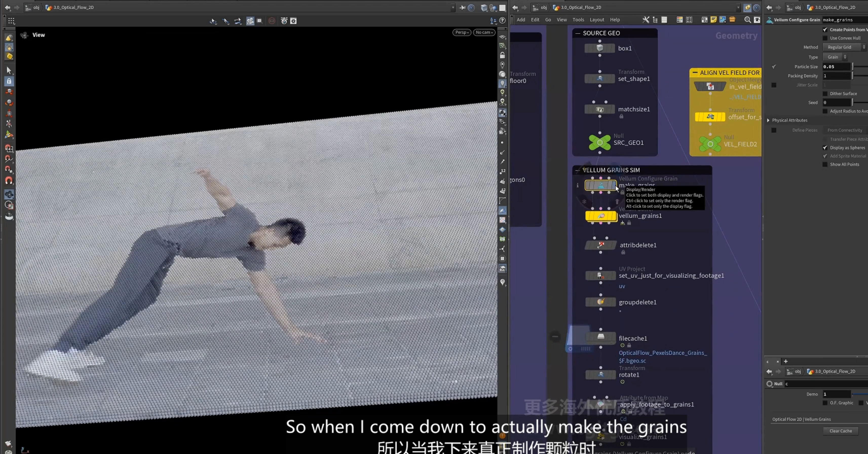Expand the Physical Attributes section
This screenshot has height=454, width=868.
tap(768, 120)
